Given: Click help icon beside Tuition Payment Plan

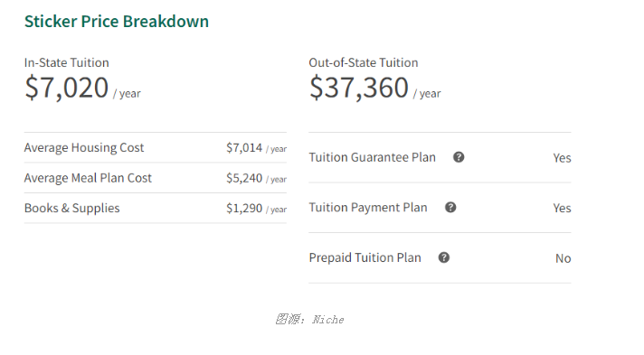Looking at the screenshot, I should [x=450, y=207].
